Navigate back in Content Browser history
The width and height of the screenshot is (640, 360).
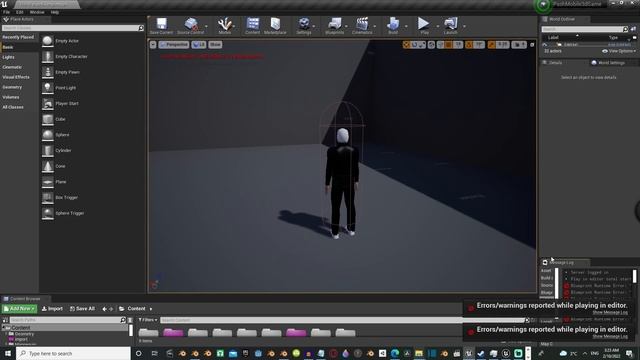click(x=104, y=309)
